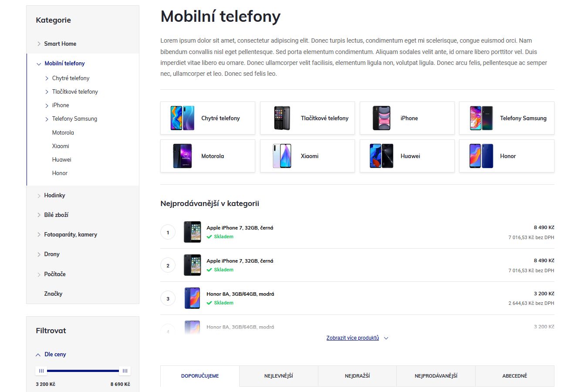Expand the Chytré telefony subcategory chevron
588x392 pixels.
tap(47, 78)
